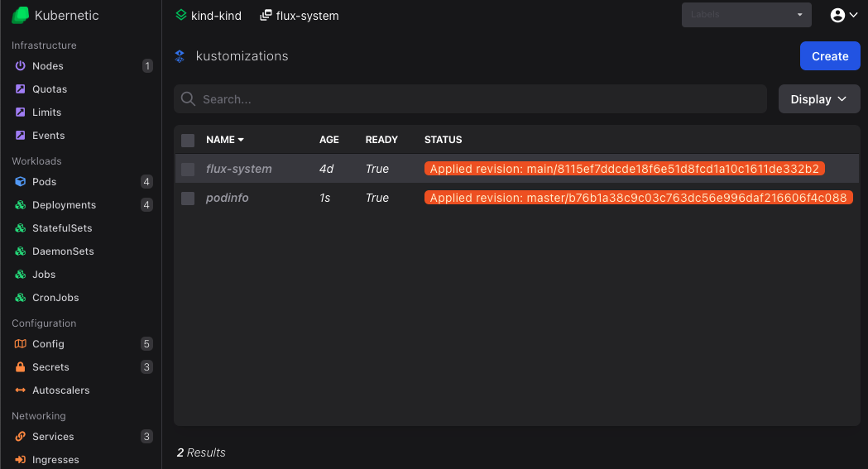Click the Services link icon
Viewport: 868px width, 469px height.
21,437
